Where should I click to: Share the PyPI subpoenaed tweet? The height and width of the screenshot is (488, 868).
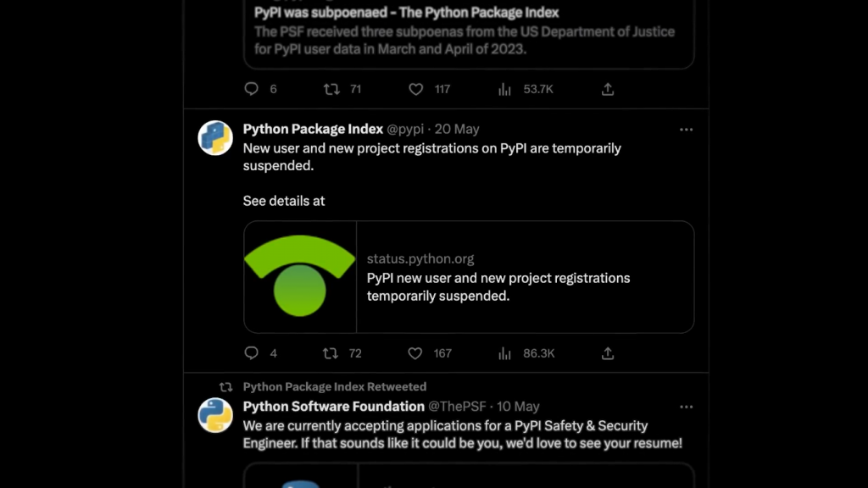pos(608,89)
